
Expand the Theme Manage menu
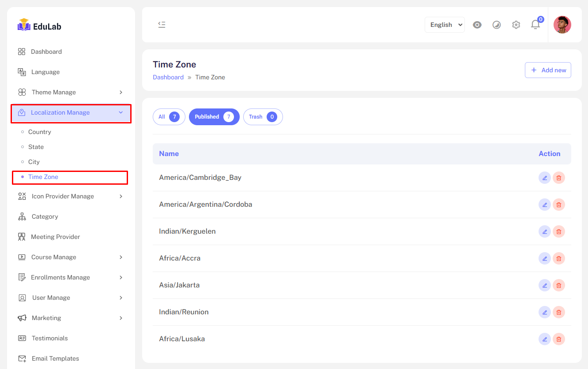[71, 92]
